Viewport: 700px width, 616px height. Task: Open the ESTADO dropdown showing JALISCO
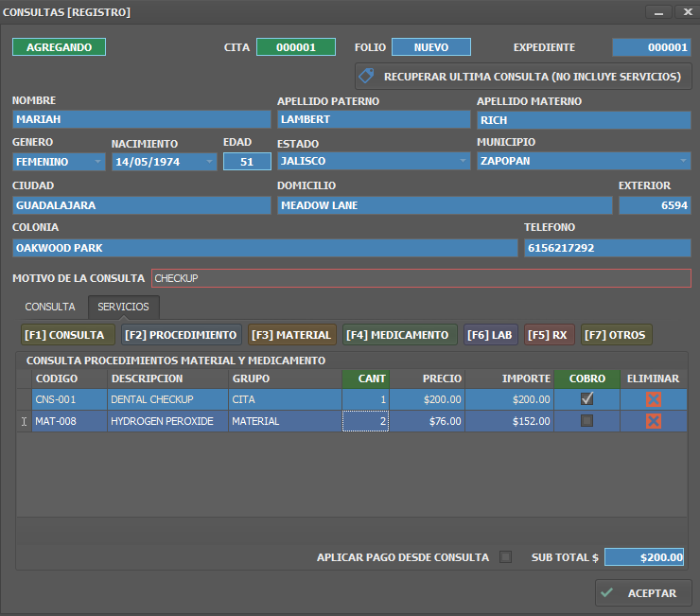coord(463,162)
